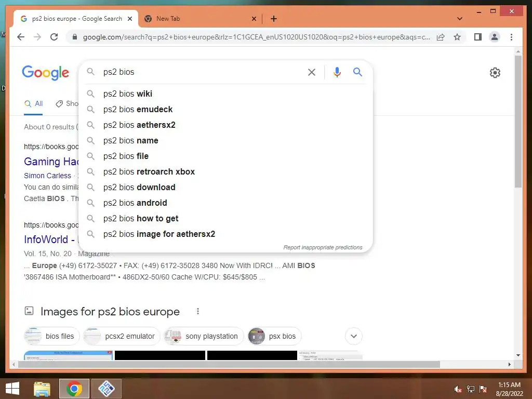
Task: Click in the ps2 bios search field
Action: pyautogui.click(x=202, y=72)
